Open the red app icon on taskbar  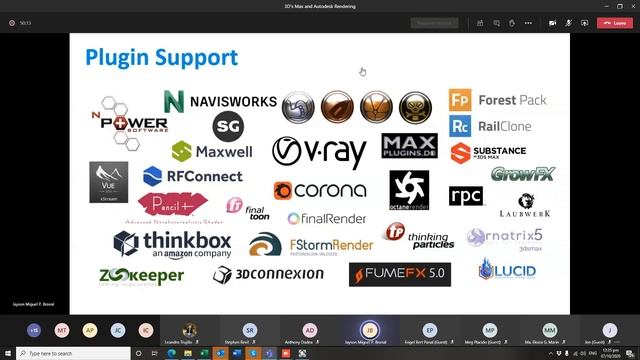(x=286, y=353)
